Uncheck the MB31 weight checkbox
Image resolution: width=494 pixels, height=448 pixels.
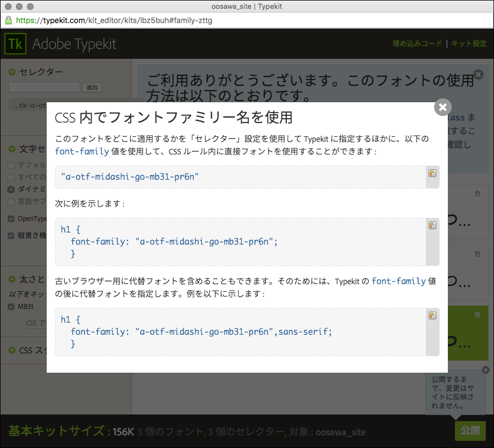click(x=11, y=306)
